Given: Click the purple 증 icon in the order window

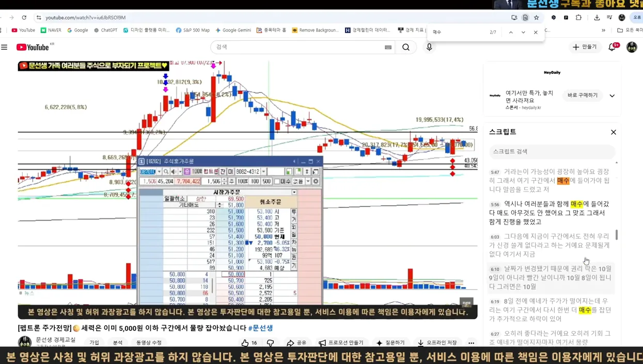Looking at the screenshot, I should pyautogui.click(x=187, y=172).
